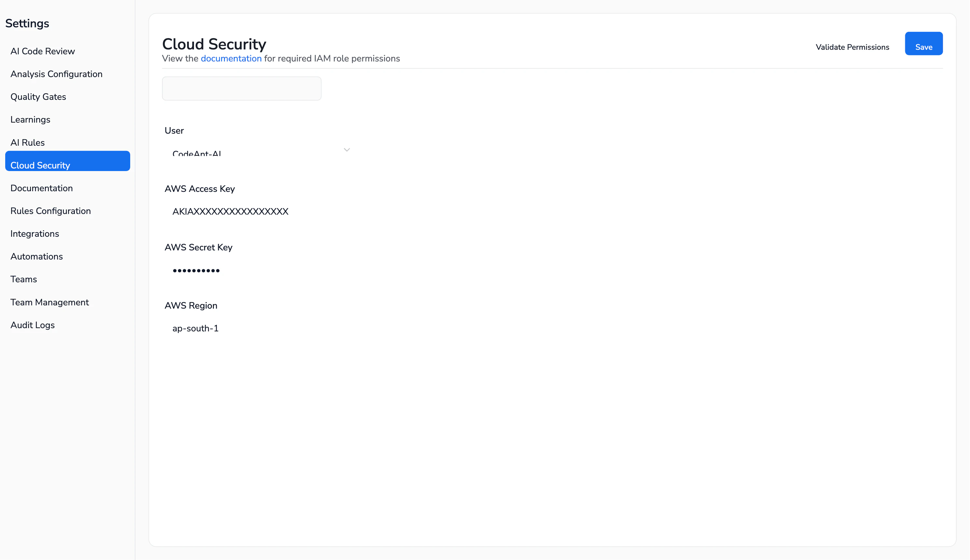Click the Validate Permissions option
Screen dimensions: 970x560
click(852, 47)
